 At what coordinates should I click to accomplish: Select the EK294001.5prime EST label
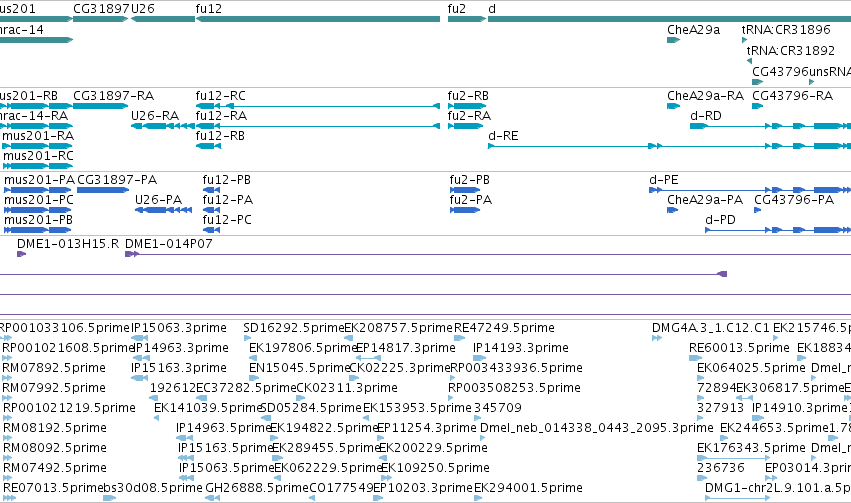[x=528, y=488]
